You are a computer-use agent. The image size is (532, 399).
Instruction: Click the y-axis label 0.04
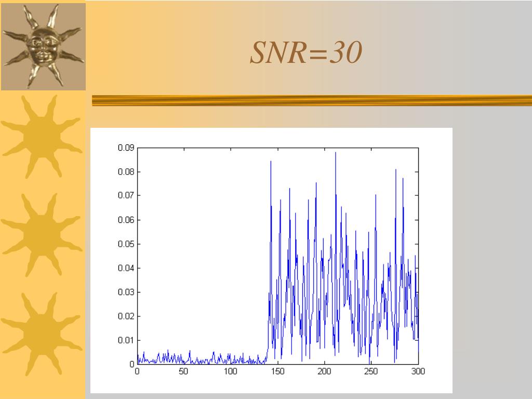tap(126, 268)
